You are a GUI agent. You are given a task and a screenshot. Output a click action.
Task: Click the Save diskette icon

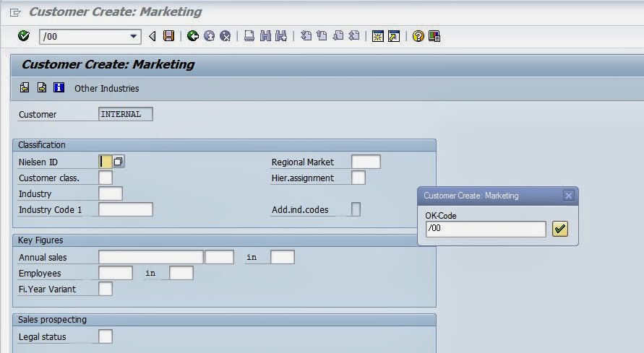[169, 36]
